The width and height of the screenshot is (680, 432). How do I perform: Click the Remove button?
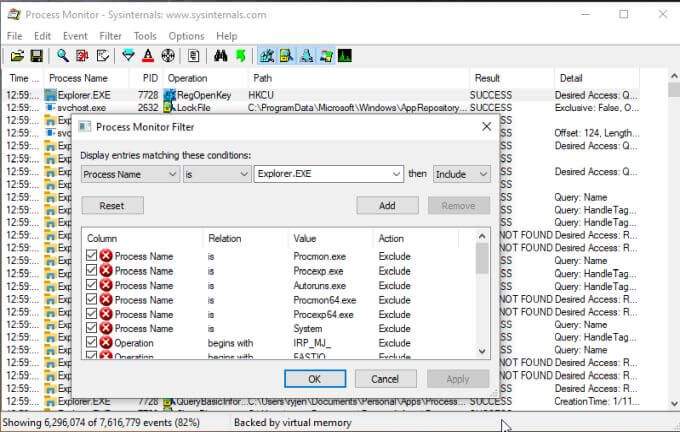pyautogui.click(x=459, y=205)
